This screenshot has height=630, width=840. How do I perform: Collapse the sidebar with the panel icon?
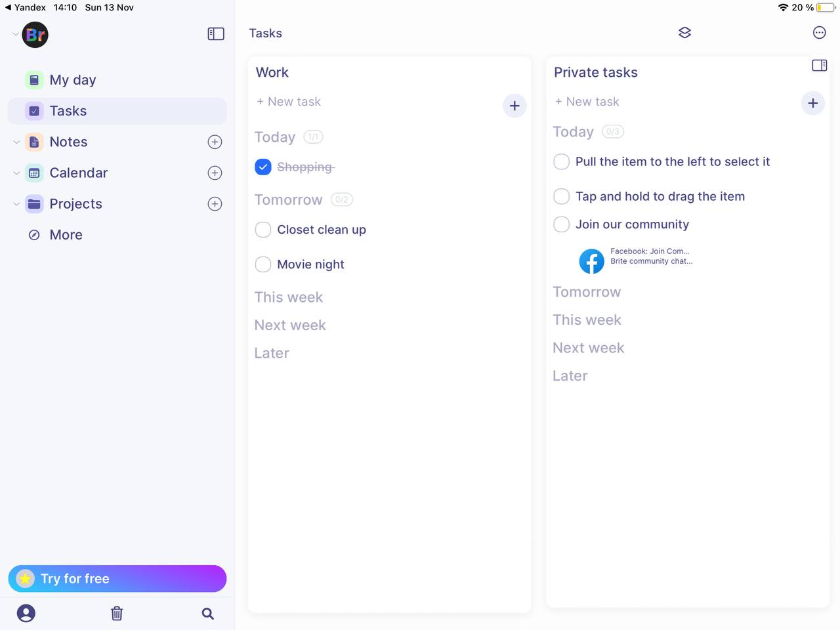click(x=216, y=34)
